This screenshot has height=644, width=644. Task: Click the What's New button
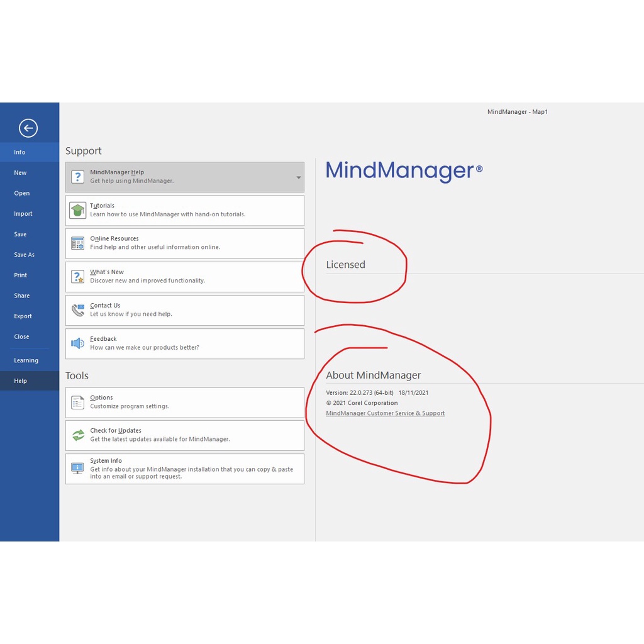pyautogui.click(x=185, y=277)
